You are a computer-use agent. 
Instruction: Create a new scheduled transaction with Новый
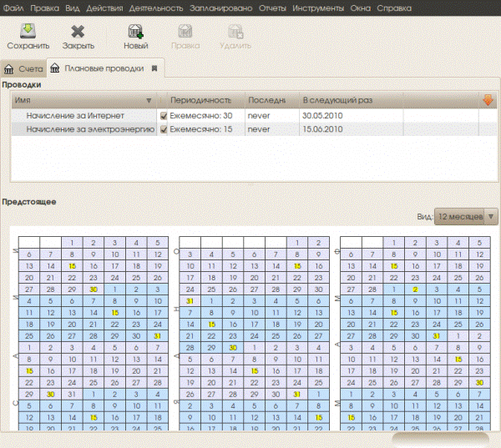tap(136, 32)
